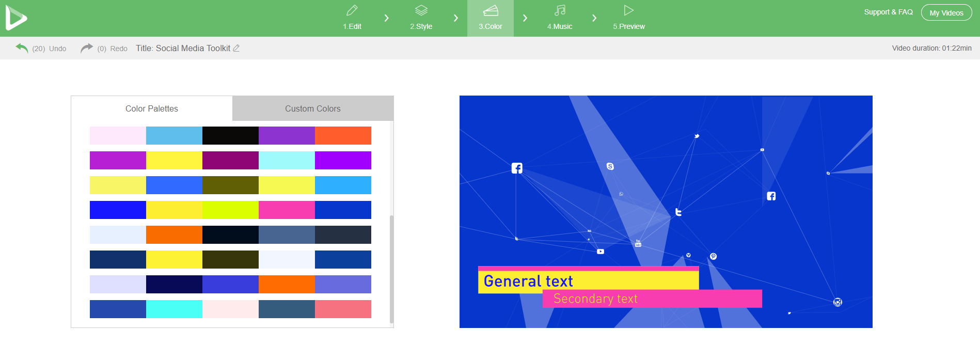Choose the dark olive swatch in sixth row
Image resolution: width=980 pixels, height=344 pixels.
pos(230,259)
